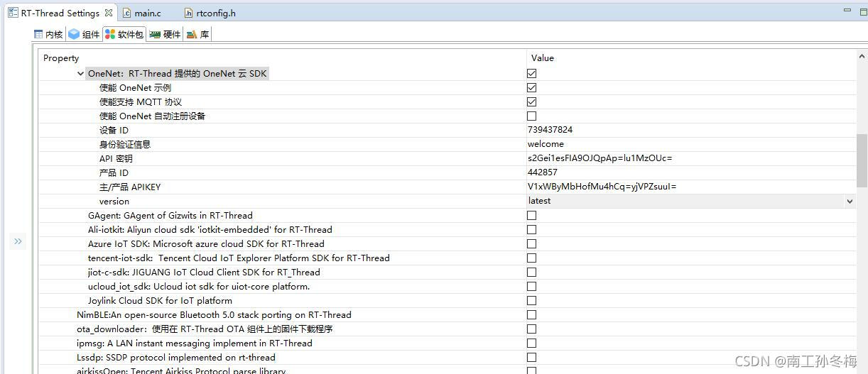This screenshot has height=374, width=868.
Task: Enable the GAgent of Gizwits checkbox
Action: [531, 215]
